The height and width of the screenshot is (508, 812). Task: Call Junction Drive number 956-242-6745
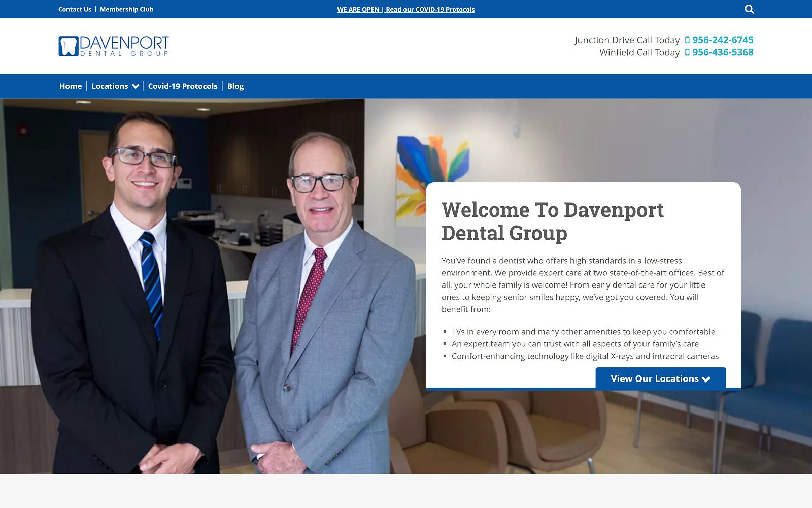(723, 40)
